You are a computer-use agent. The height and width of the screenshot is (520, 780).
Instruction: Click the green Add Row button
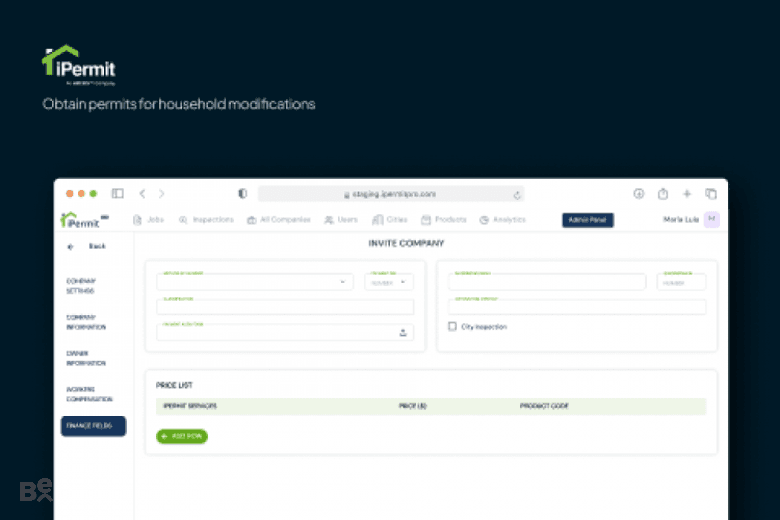(182, 436)
